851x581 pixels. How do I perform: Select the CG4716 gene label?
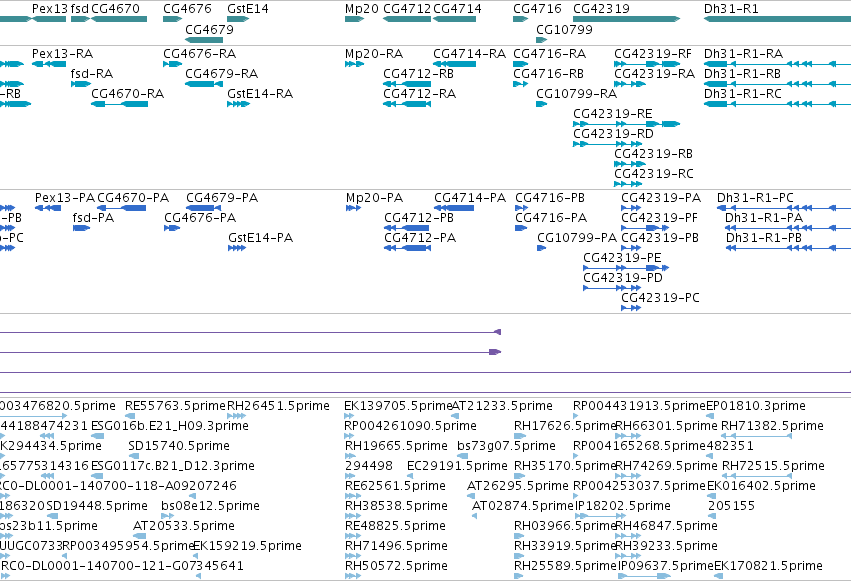pyautogui.click(x=537, y=9)
